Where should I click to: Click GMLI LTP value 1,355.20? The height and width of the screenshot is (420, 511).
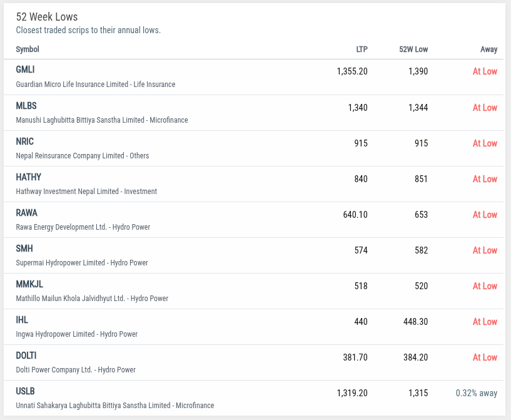pyautogui.click(x=352, y=71)
